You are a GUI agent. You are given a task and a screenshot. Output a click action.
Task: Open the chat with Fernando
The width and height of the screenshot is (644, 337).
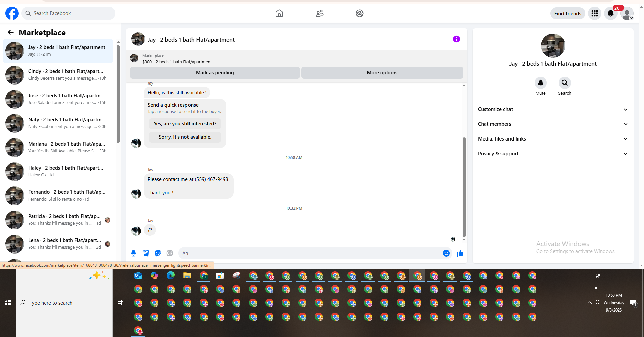58,196
